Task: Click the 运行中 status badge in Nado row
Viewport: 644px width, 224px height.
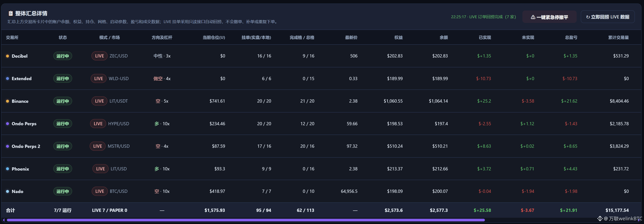Action: click(x=63, y=191)
